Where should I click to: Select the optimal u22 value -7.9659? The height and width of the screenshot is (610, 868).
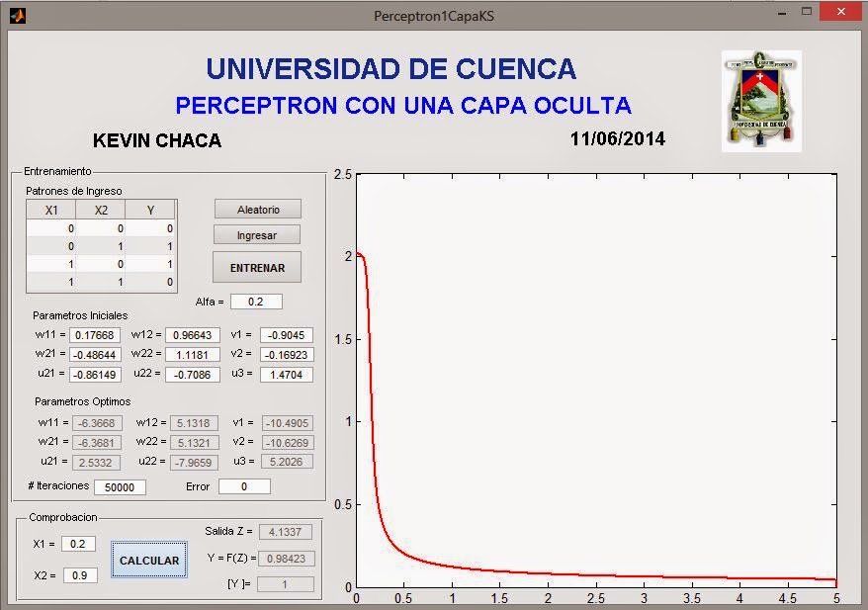pos(194,463)
